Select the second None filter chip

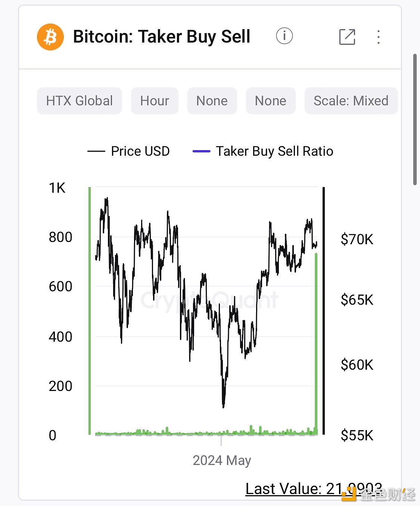271,101
